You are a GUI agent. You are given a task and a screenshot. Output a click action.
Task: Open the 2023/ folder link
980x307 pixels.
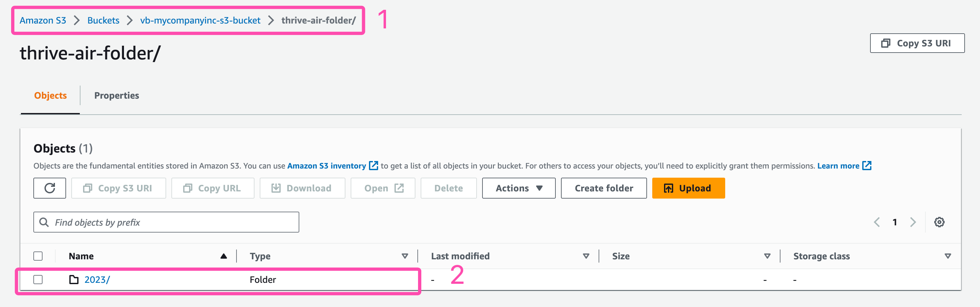[x=97, y=280]
